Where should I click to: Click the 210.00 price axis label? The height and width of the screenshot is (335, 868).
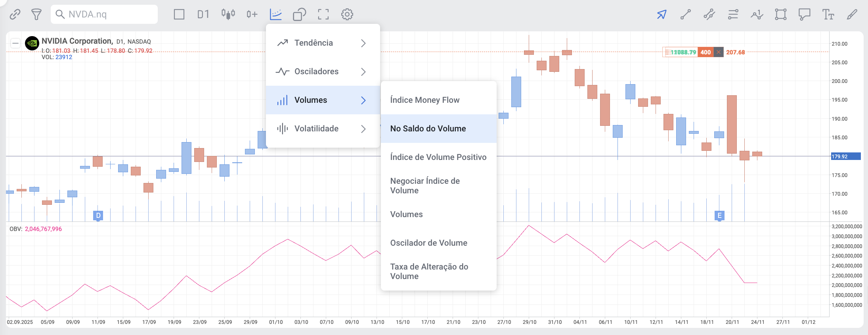(839, 44)
